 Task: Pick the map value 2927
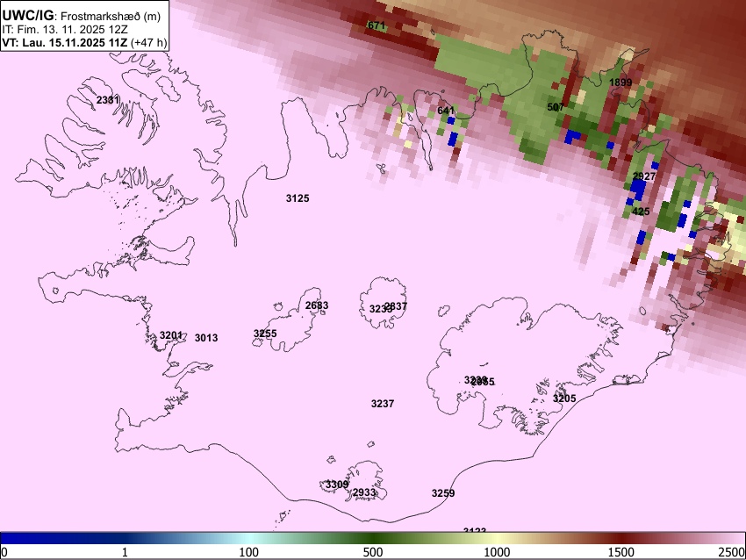tap(644, 176)
